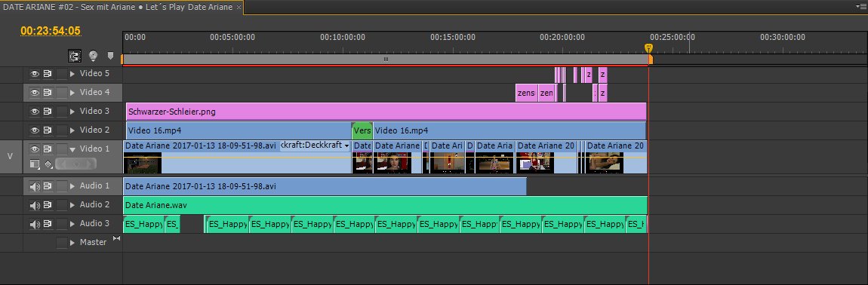868x285 pixels.
Task: Toggle sync lock icon for Video 4
Action: coord(48,93)
